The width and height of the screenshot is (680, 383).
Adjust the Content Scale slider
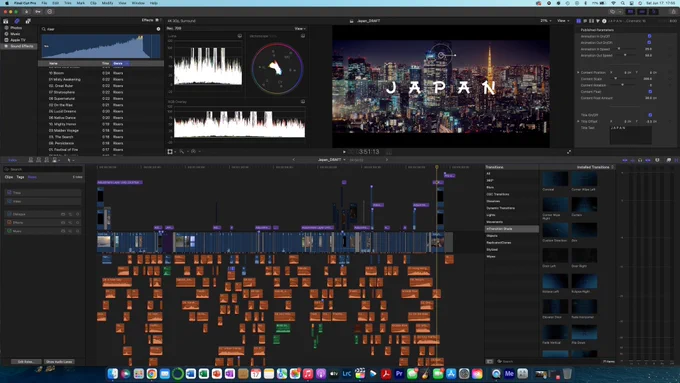tap(623, 79)
